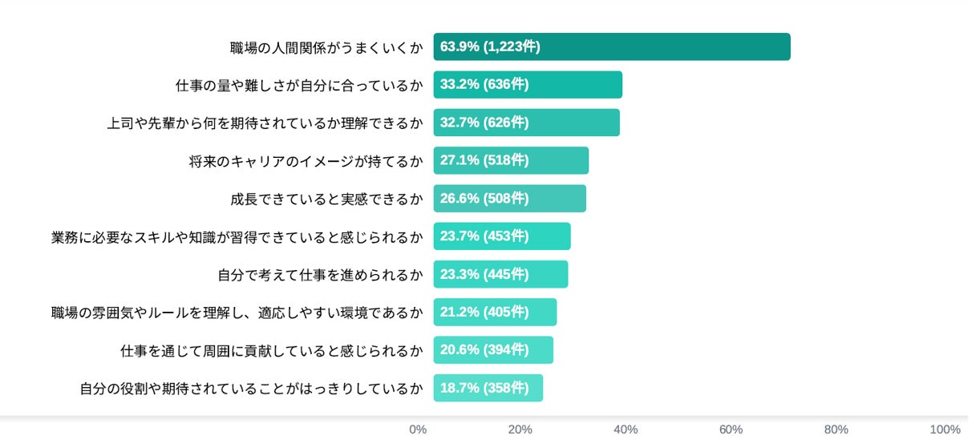Select the 23.7% (453件) bar

tap(502, 236)
